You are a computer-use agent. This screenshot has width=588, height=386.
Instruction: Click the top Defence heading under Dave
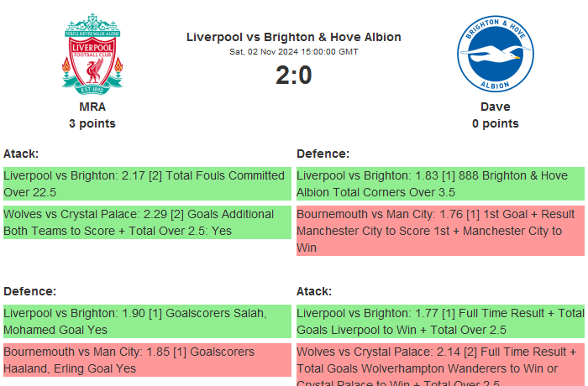pos(323,154)
